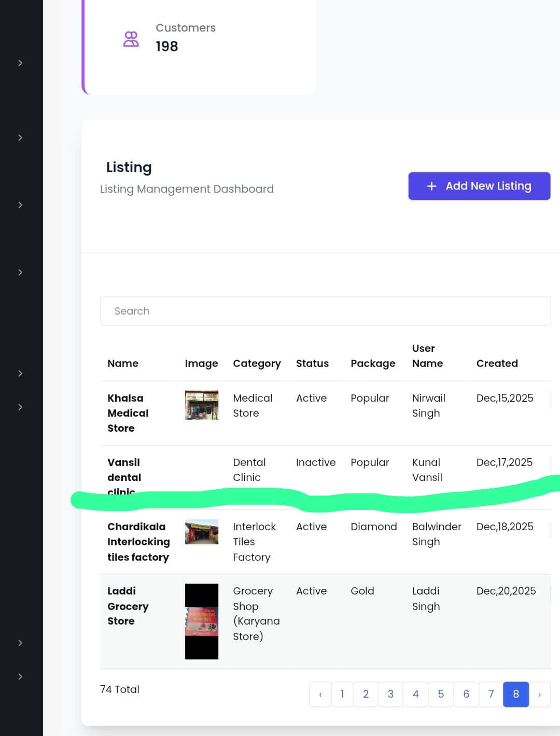Screen dimensions: 560x736
Task: Switch to page 7 of listings
Action: [491, 695]
